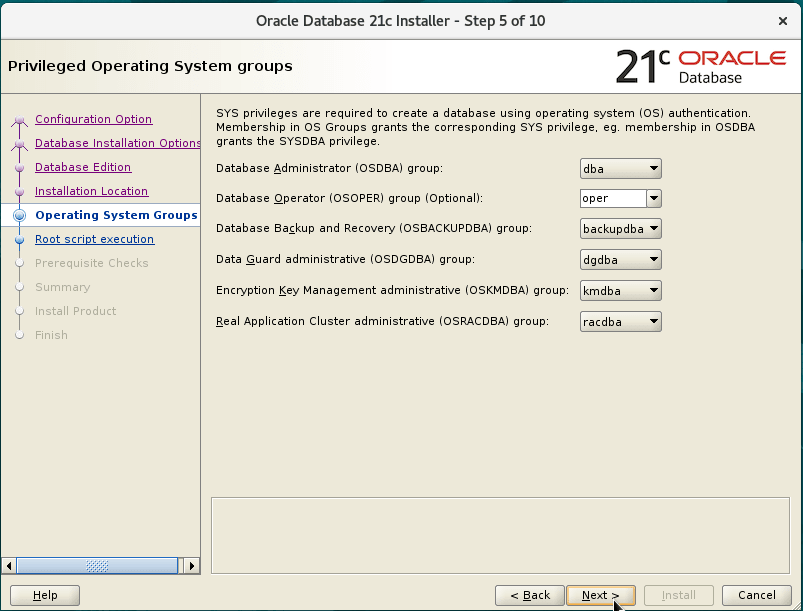This screenshot has height=611, width=803.
Task: Click the Operating System Groups current-step indicator
Action: pyautogui.click(x=19, y=216)
